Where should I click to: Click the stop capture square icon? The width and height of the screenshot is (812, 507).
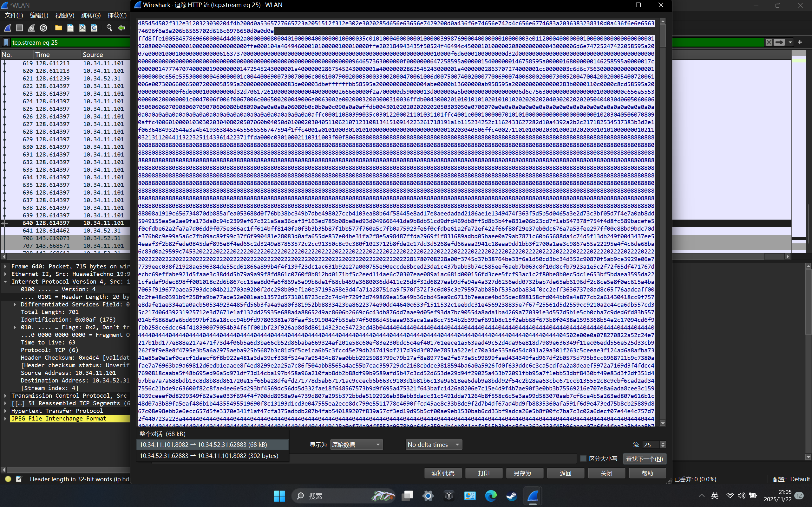[x=19, y=28]
